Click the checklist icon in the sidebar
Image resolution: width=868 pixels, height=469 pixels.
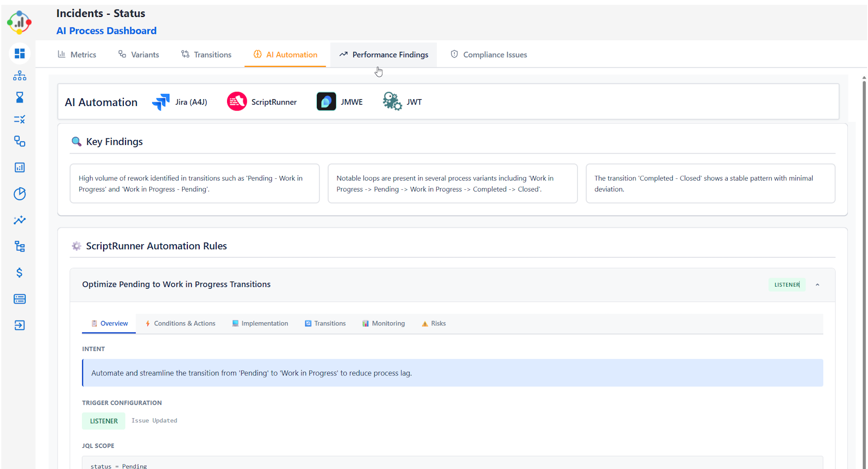pyautogui.click(x=20, y=119)
